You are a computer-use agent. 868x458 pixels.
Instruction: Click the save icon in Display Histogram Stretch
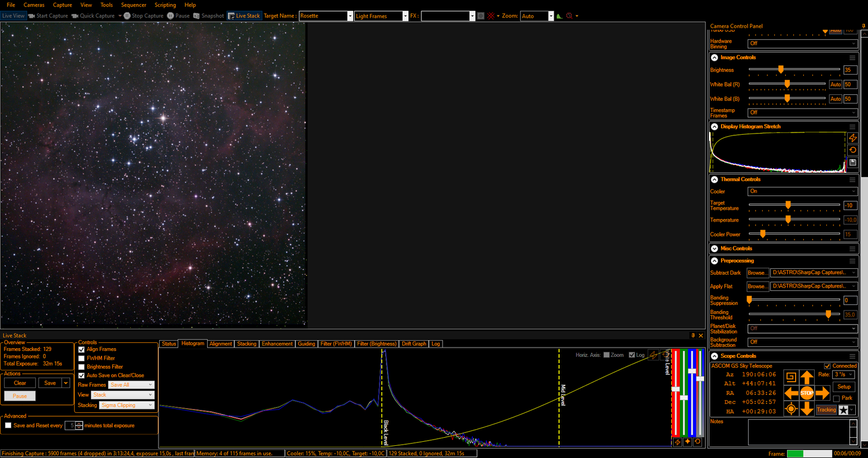click(852, 162)
